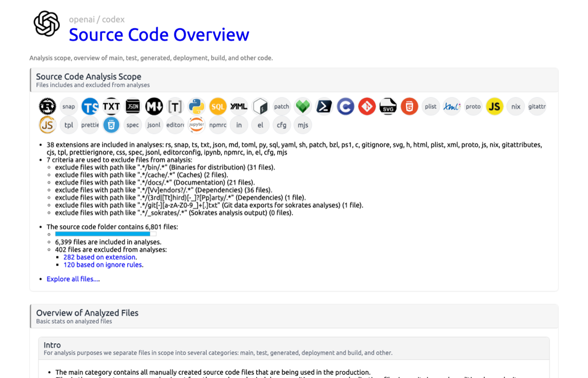
Task: Click the '_sokrates' analysis output exclusion line
Action: click(174, 213)
